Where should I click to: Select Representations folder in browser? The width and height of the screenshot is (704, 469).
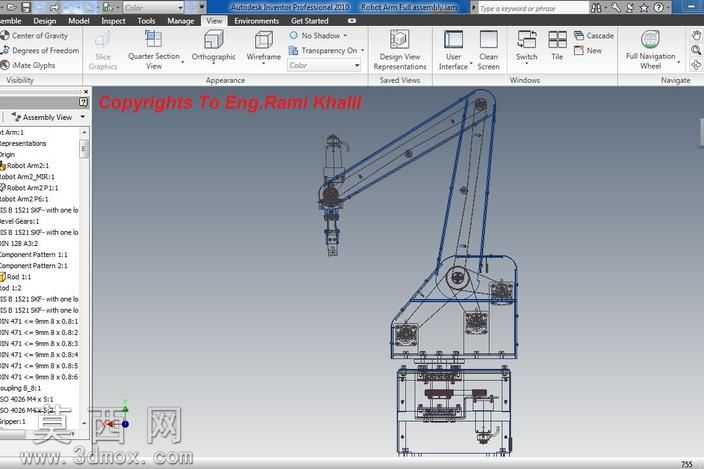[23, 144]
